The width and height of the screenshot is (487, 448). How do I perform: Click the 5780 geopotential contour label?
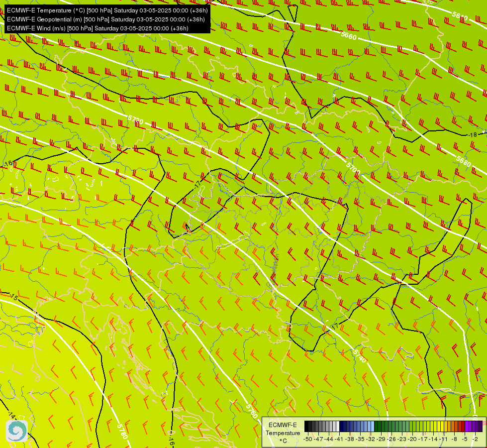[x=122, y=431]
